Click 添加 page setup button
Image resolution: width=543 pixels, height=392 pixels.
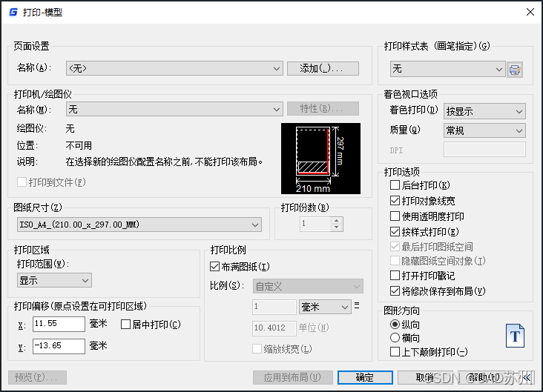click(323, 68)
